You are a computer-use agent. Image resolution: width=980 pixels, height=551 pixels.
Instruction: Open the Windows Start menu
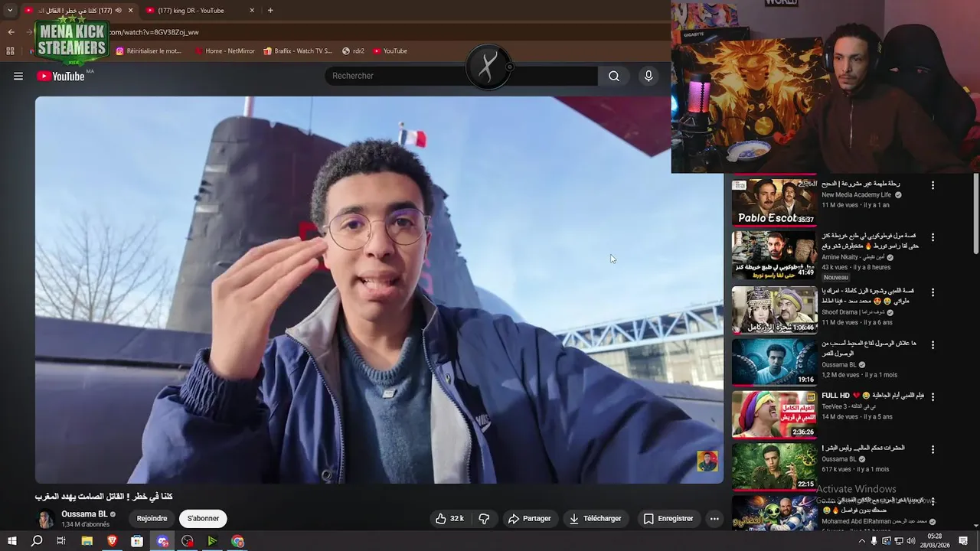(x=11, y=541)
